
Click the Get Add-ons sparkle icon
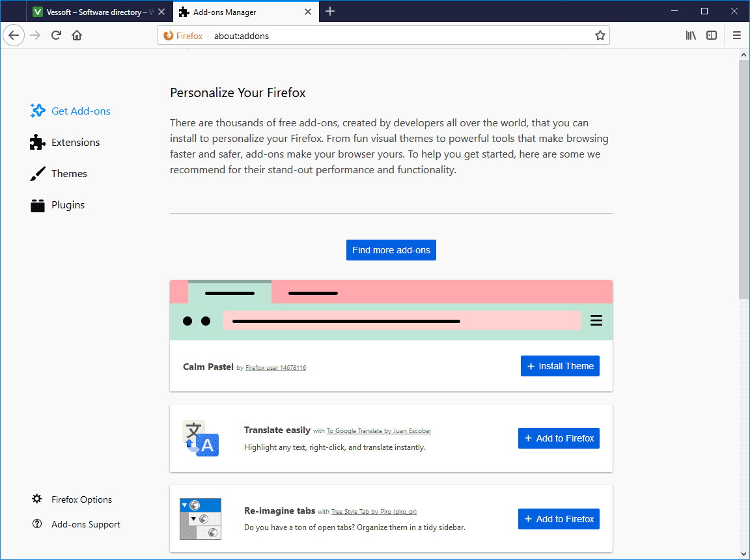pos(38,111)
